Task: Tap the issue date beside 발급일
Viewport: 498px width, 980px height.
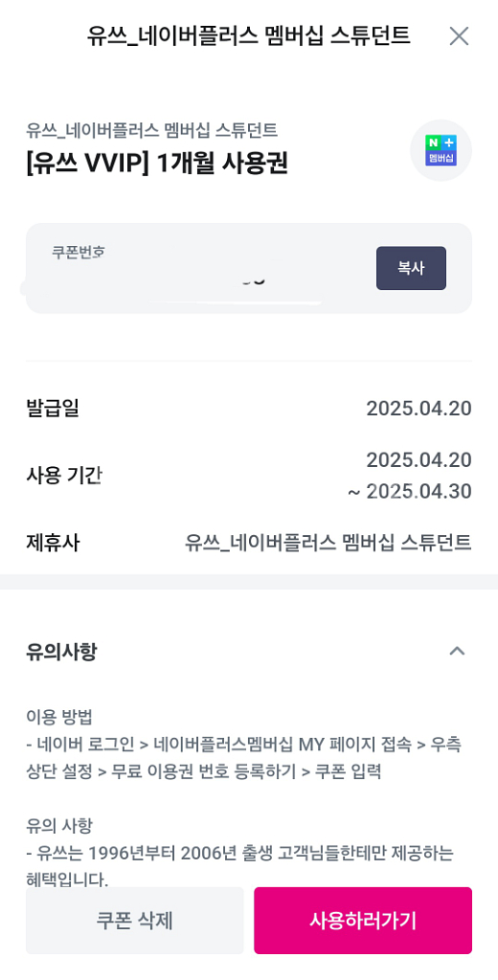Action: coord(419,409)
